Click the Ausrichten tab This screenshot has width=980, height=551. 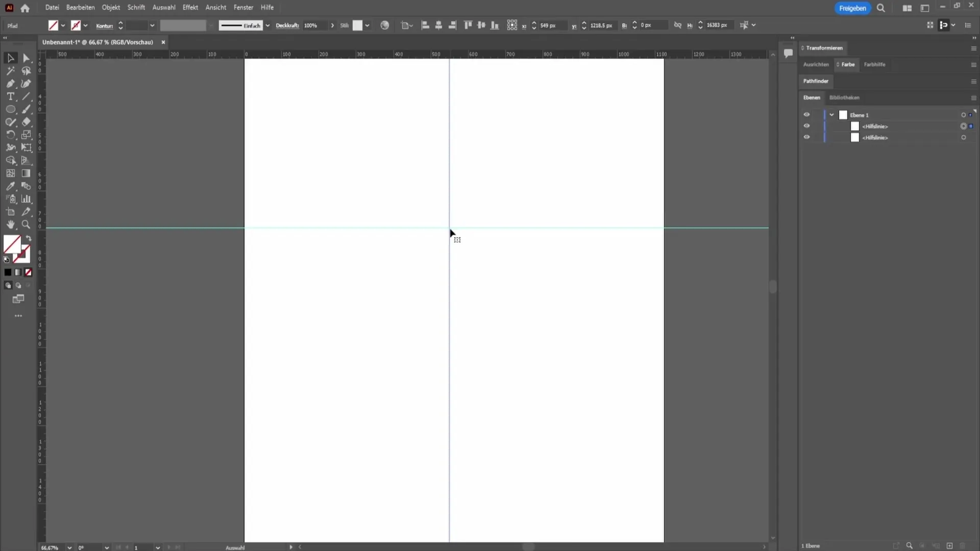[815, 64]
